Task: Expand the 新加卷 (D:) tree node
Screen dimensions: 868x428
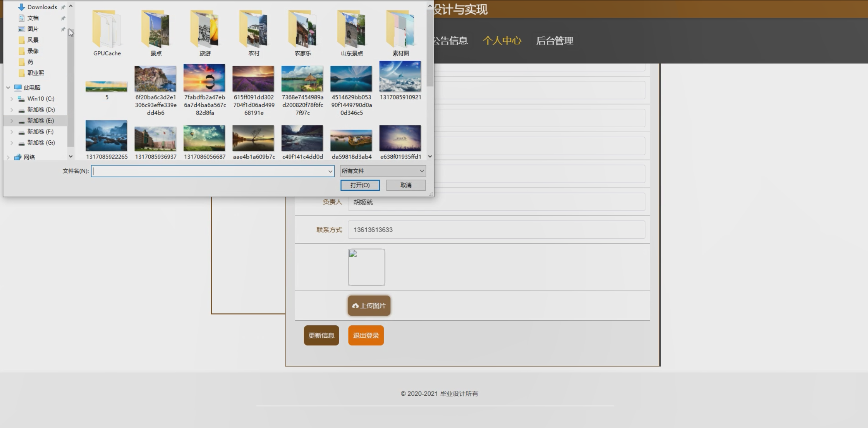Action: (x=12, y=110)
